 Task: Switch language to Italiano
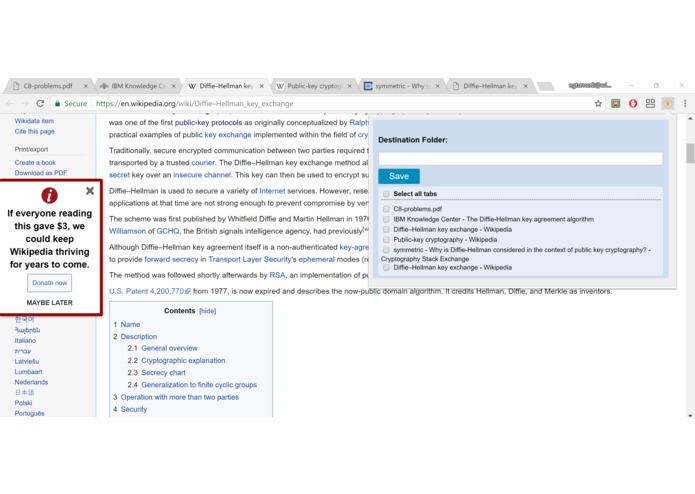coord(25,341)
